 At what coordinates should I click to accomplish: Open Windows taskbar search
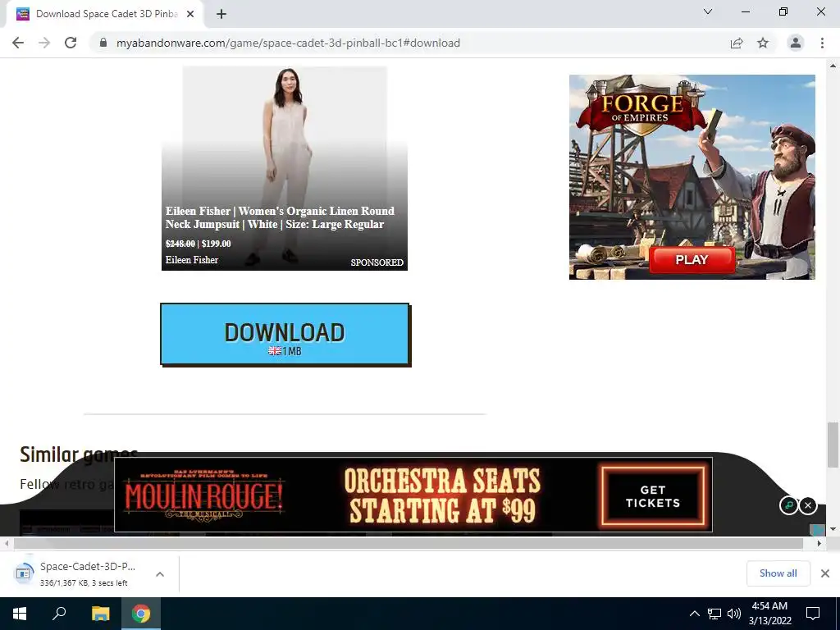[x=59, y=614]
